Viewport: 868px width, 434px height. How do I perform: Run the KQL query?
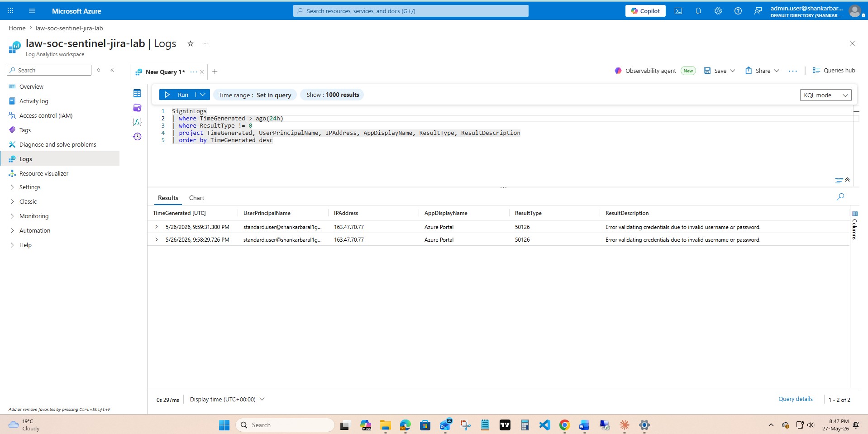(177, 95)
